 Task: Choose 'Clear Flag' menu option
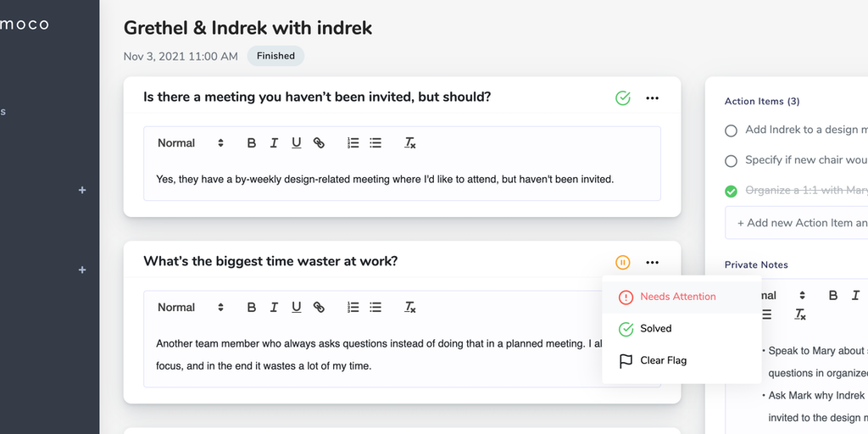(663, 360)
